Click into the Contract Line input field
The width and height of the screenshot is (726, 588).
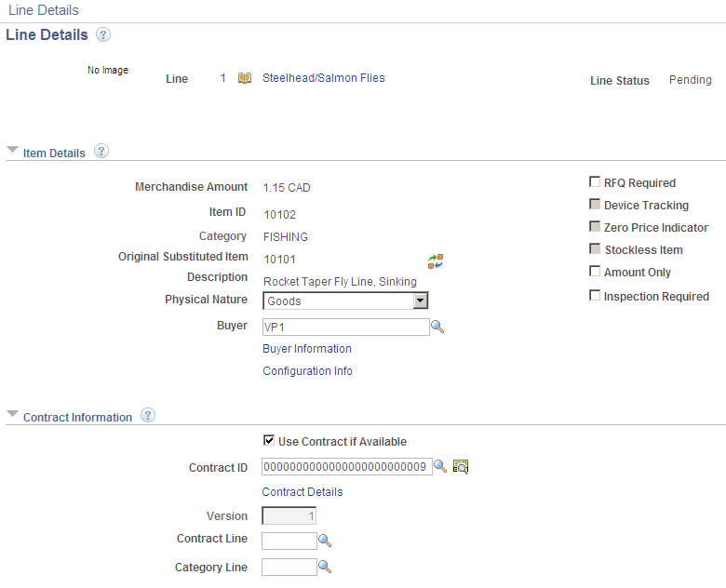coord(289,541)
